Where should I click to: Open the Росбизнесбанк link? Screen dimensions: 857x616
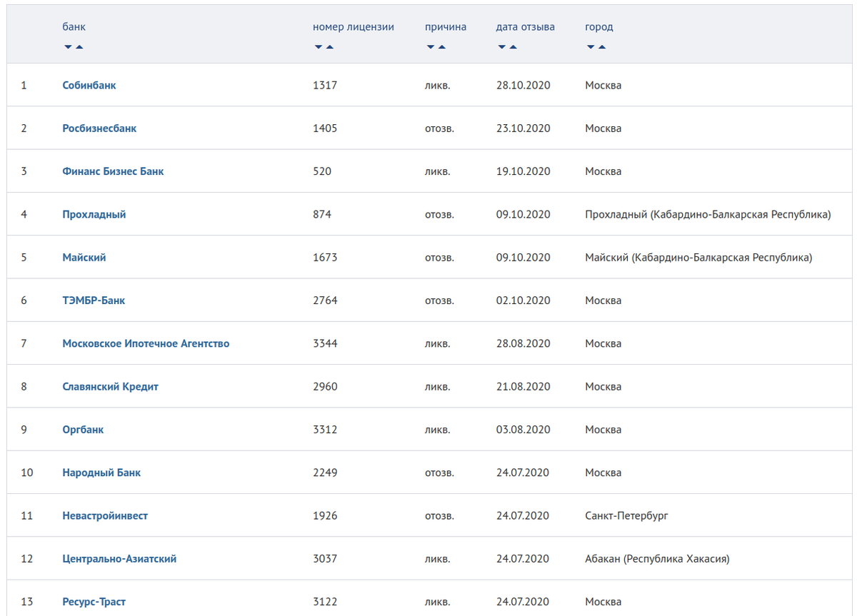(99, 128)
